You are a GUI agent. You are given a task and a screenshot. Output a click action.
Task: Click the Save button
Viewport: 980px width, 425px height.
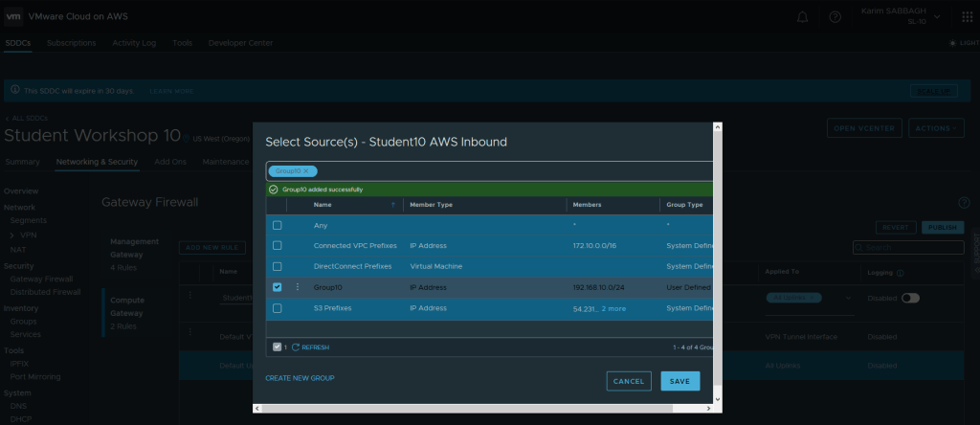[x=679, y=381]
